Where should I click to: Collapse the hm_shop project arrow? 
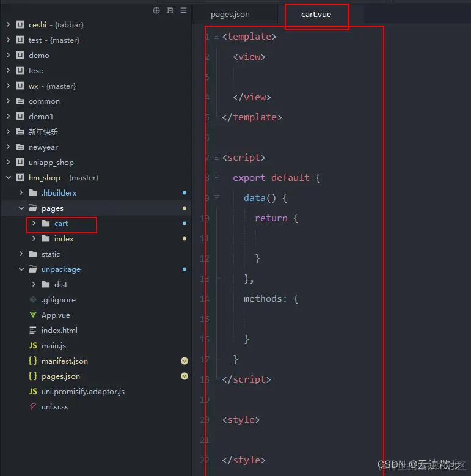(x=8, y=178)
